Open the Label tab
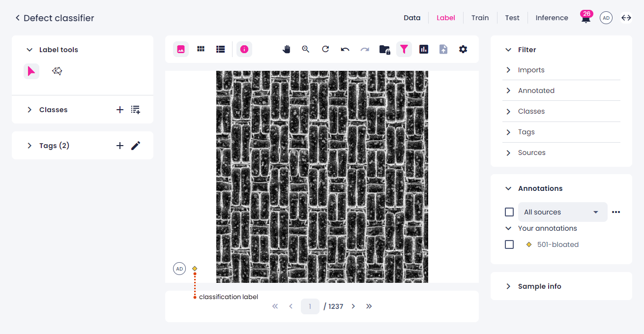 pos(446,18)
